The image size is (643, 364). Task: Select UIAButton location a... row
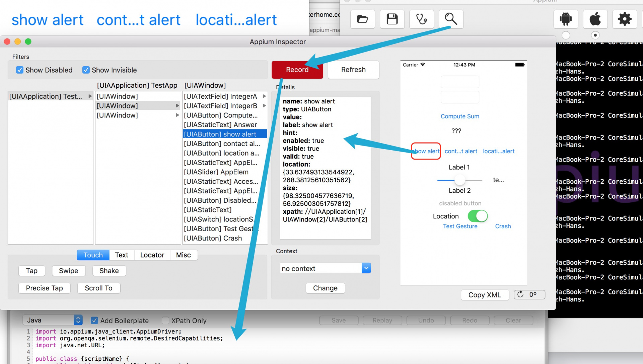225,153
